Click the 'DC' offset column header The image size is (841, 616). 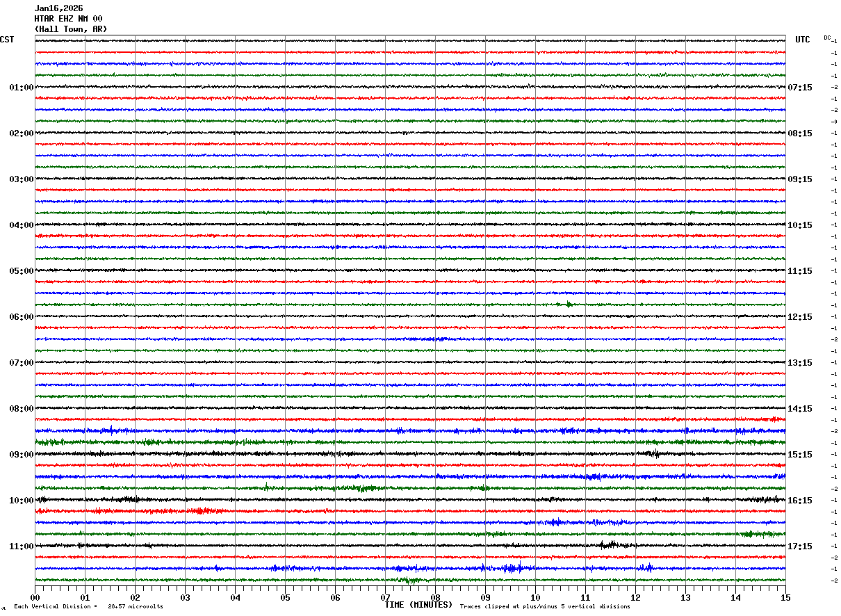pyautogui.click(x=827, y=38)
